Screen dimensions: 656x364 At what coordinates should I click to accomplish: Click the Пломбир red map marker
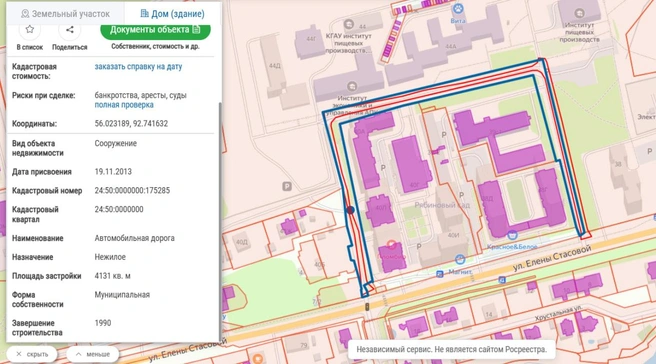coord(392,245)
